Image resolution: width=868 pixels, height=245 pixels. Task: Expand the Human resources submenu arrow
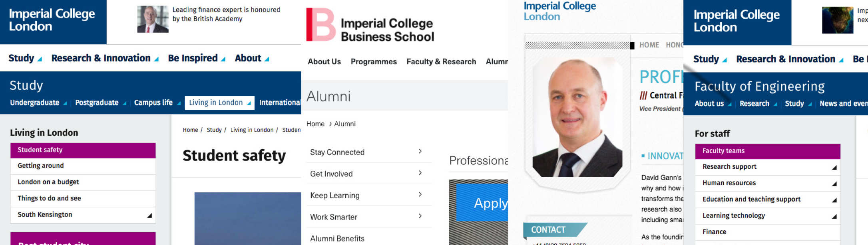tap(834, 184)
